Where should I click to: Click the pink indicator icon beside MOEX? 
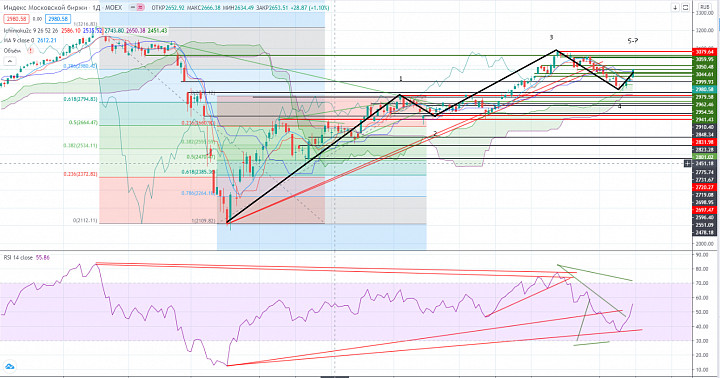tap(140, 7)
